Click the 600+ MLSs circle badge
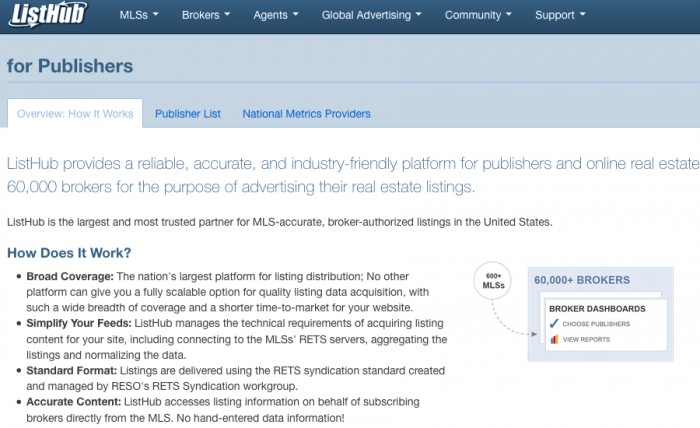700x428 pixels. [x=492, y=281]
